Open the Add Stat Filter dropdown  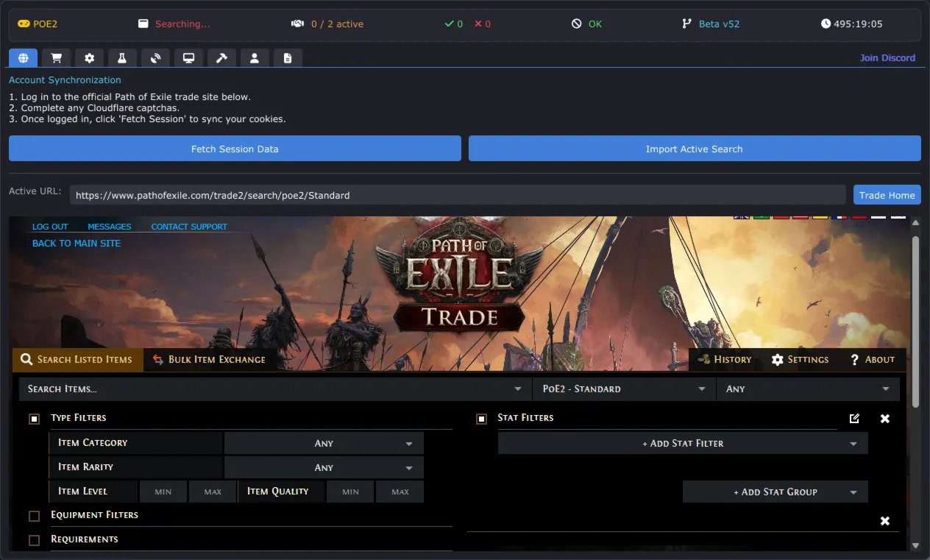pyautogui.click(x=683, y=443)
